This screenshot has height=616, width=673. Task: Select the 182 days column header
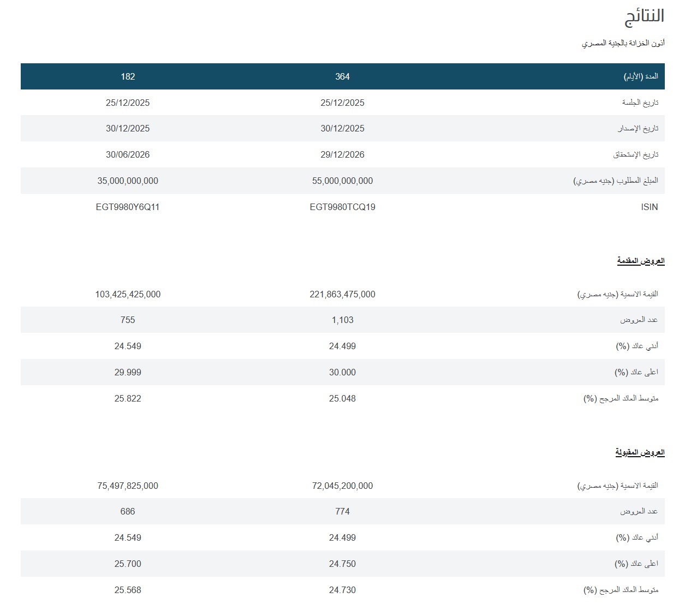128,76
